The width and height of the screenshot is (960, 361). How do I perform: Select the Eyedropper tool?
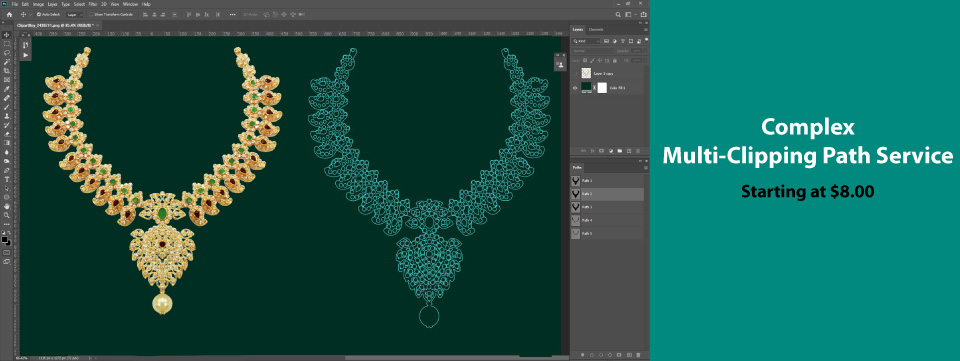click(7, 88)
